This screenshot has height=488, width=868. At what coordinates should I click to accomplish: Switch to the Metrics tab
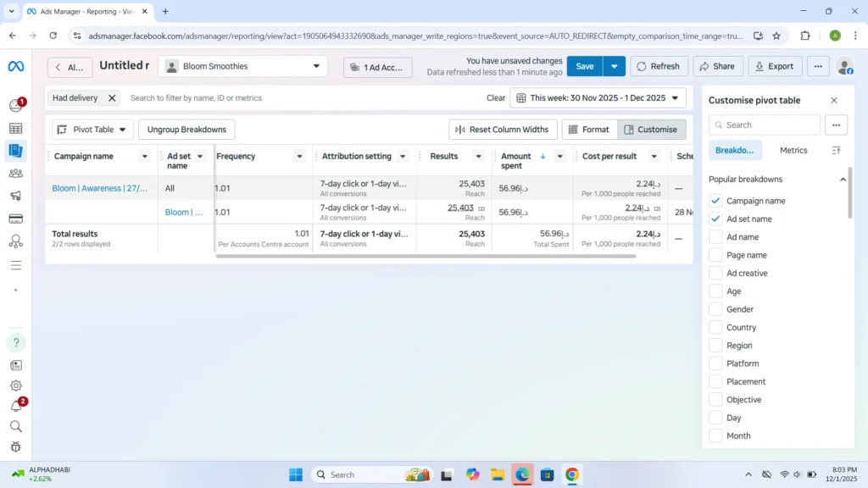coord(793,150)
